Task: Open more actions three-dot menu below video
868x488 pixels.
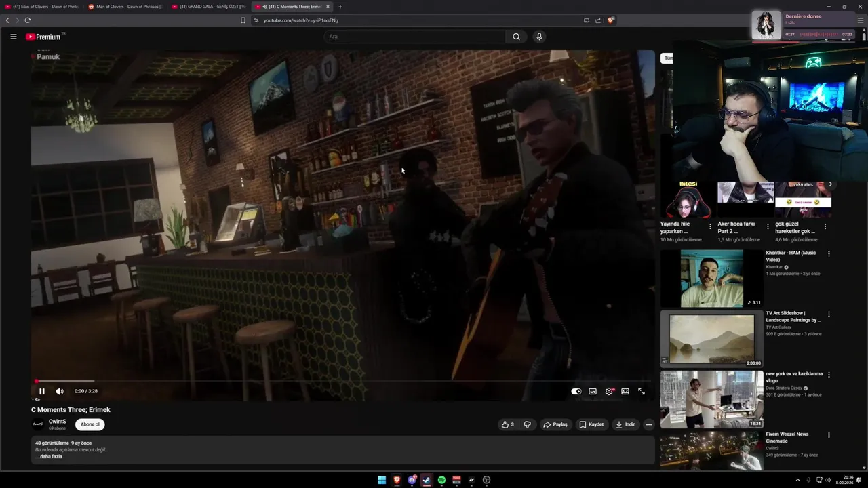Action: 648,424
